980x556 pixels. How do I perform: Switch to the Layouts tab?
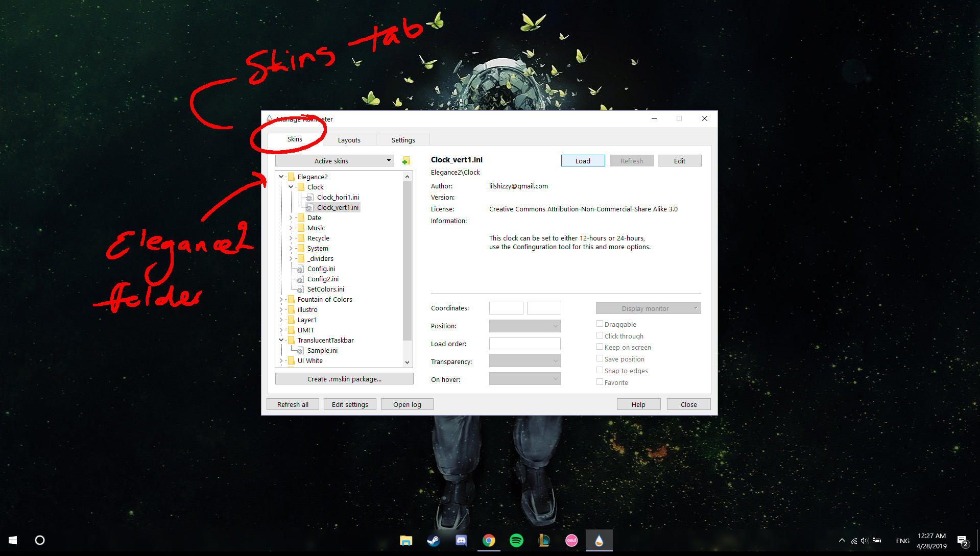(349, 139)
